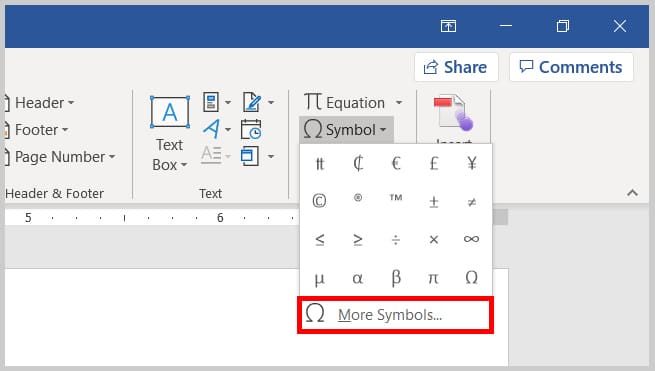
Task: Insert the first symbol in the grid
Action: point(319,163)
